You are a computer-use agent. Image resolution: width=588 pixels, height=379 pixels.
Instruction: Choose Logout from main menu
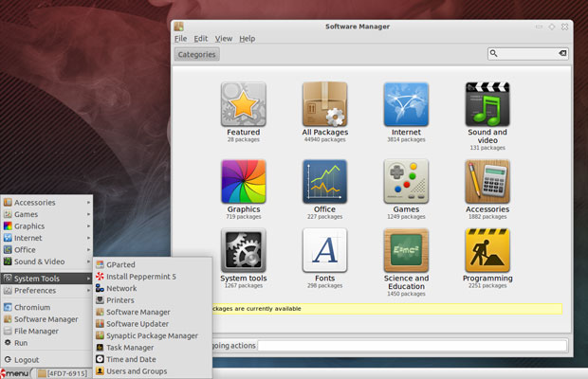click(46, 360)
